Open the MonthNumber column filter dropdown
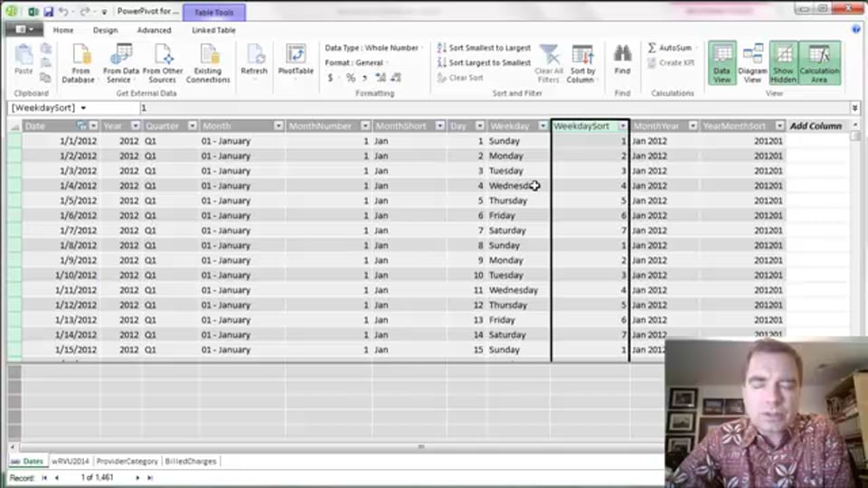Screen dimensions: 868x488 pos(365,127)
